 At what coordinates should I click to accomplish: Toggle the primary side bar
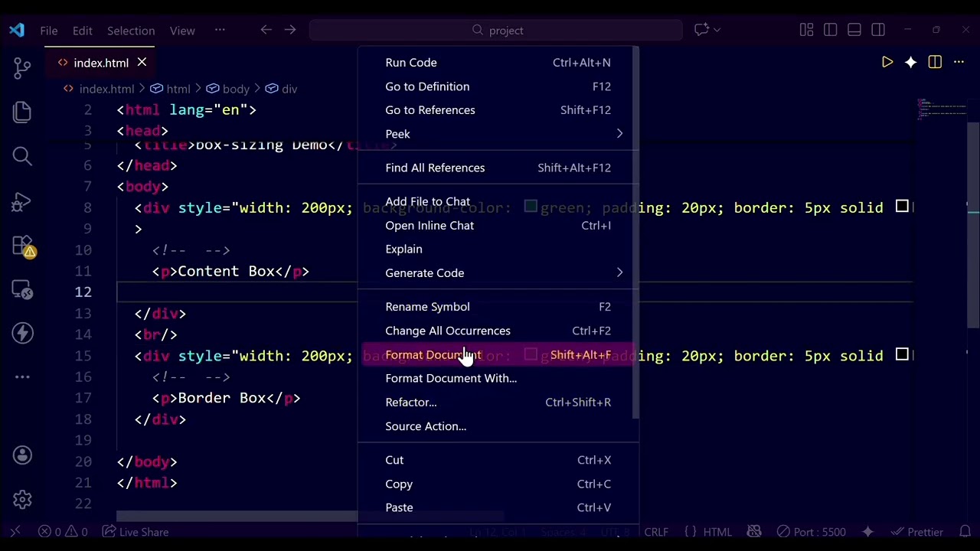[831, 30]
